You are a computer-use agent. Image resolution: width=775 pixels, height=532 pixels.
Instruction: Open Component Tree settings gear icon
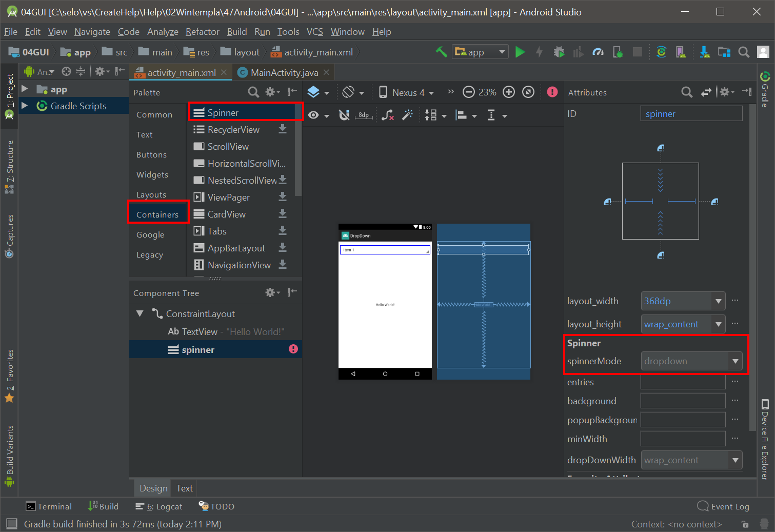tap(272, 292)
